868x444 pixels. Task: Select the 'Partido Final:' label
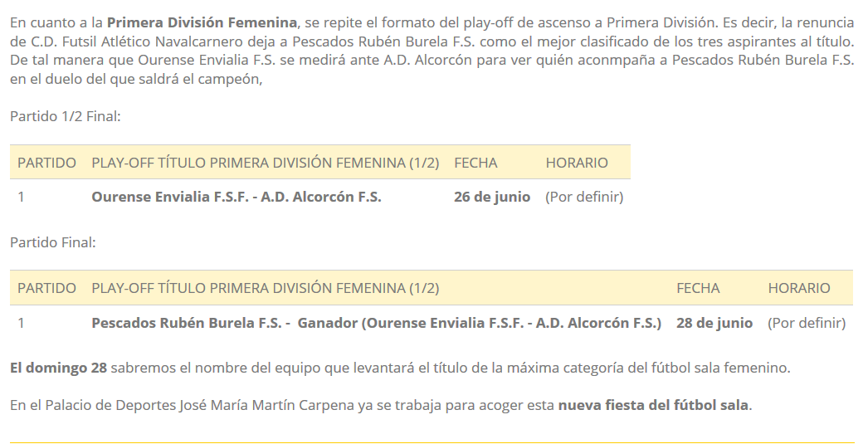[x=52, y=242]
